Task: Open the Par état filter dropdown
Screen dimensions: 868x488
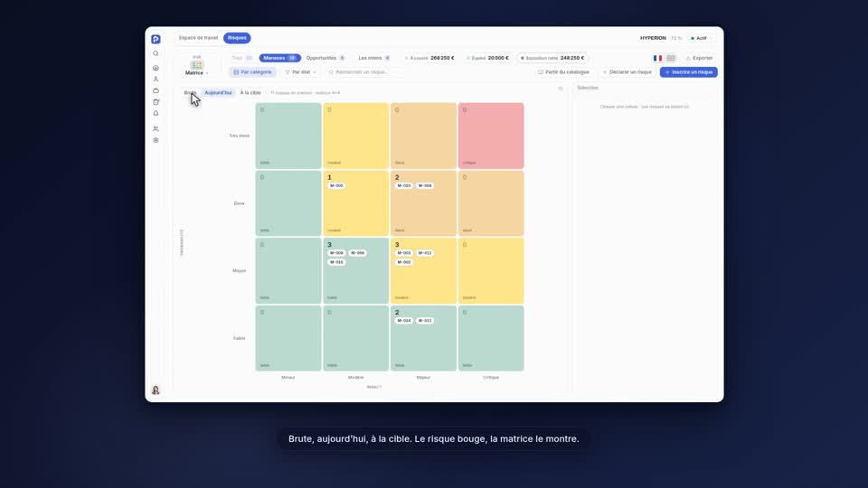Action: tap(300, 72)
